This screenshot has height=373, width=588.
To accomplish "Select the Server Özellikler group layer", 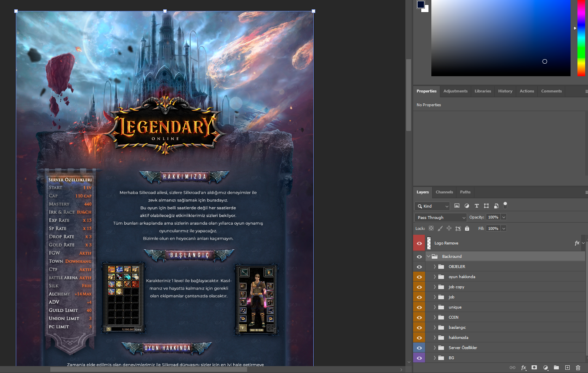I will pos(505,348).
